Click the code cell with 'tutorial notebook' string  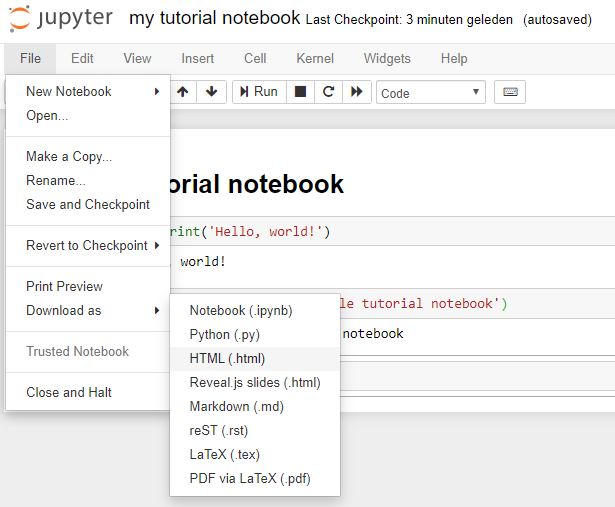click(477, 303)
